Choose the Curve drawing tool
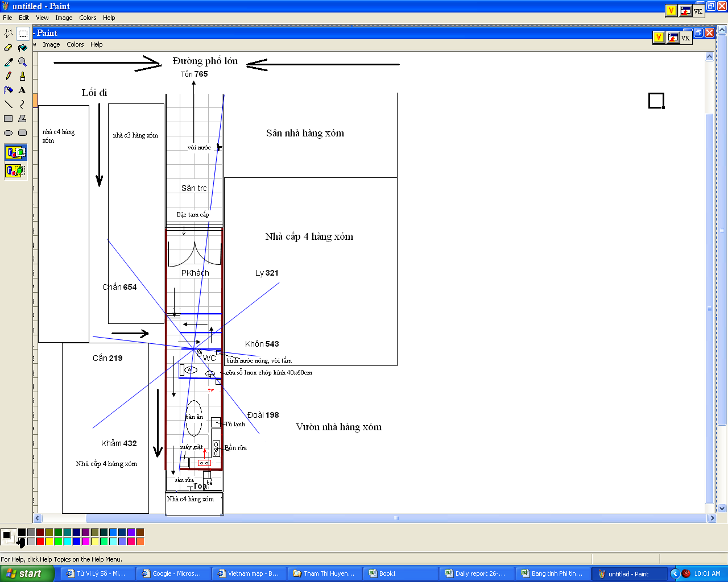The height and width of the screenshot is (582, 728). point(22,104)
